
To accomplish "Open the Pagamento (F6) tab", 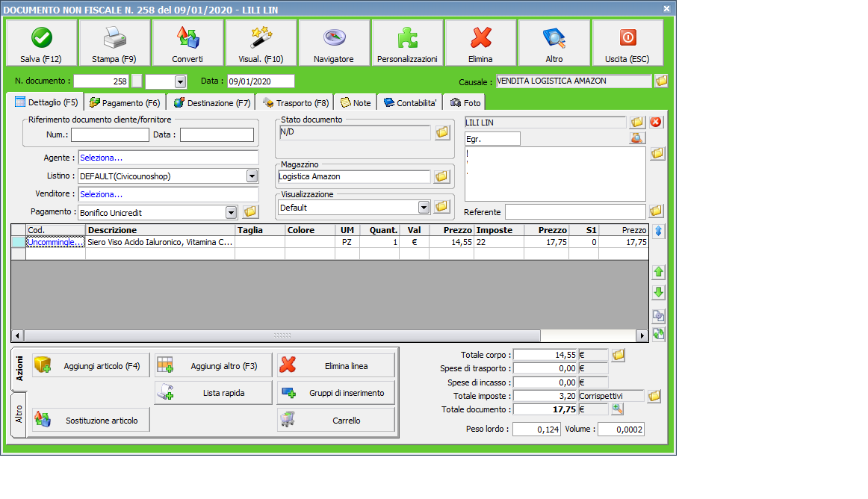I will (x=125, y=103).
